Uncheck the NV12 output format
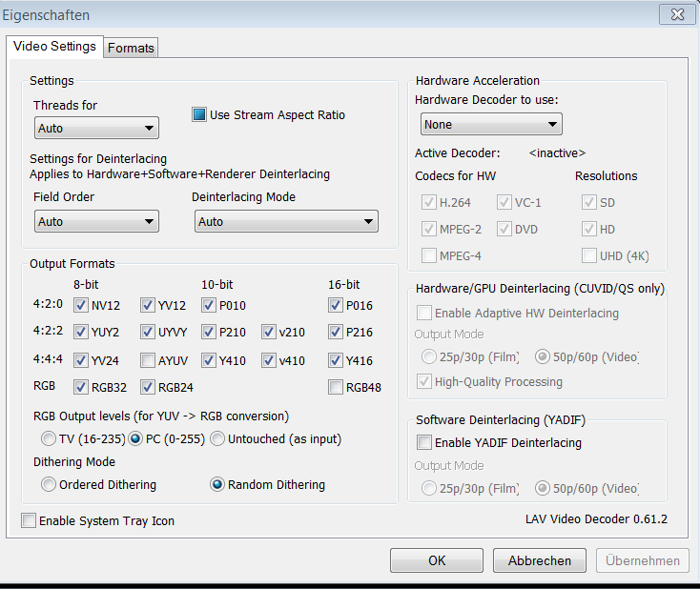 (x=81, y=305)
